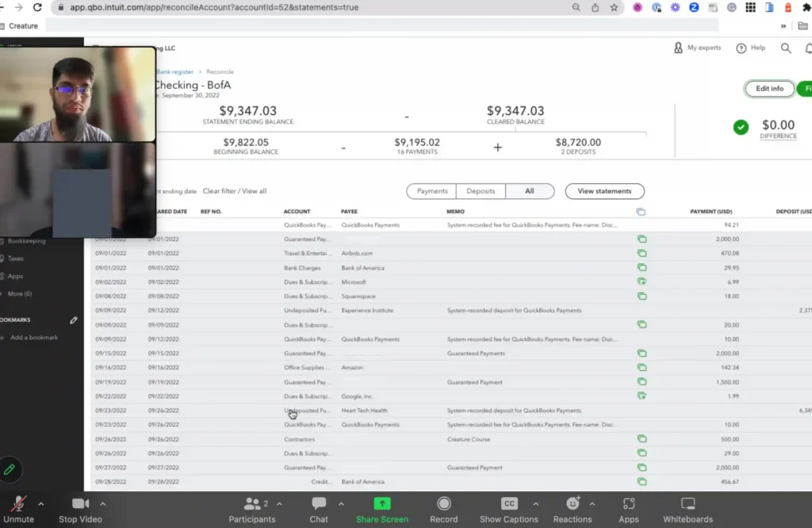Select the Experience Institute deposit row

tap(451, 311)
